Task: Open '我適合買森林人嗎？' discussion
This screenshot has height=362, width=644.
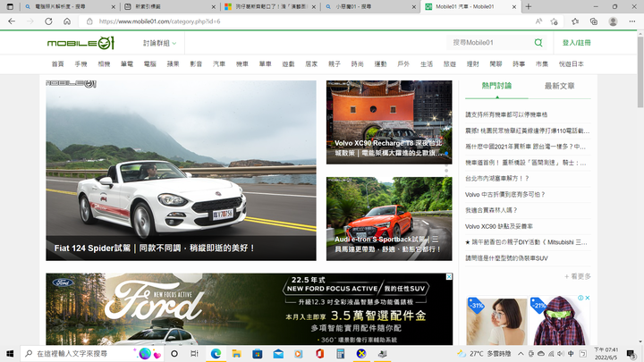Action: coord(491,211)
